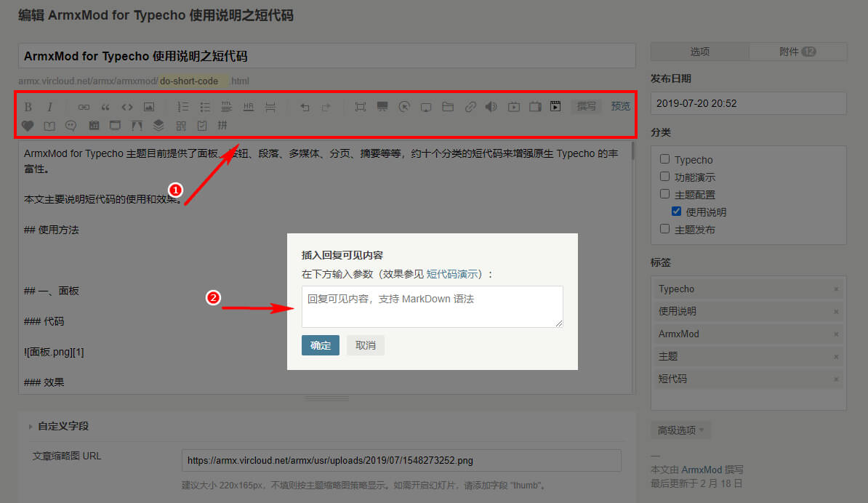Insert summary separator (page break) icon
Screen dimensions: 868x503
[270, 107]
